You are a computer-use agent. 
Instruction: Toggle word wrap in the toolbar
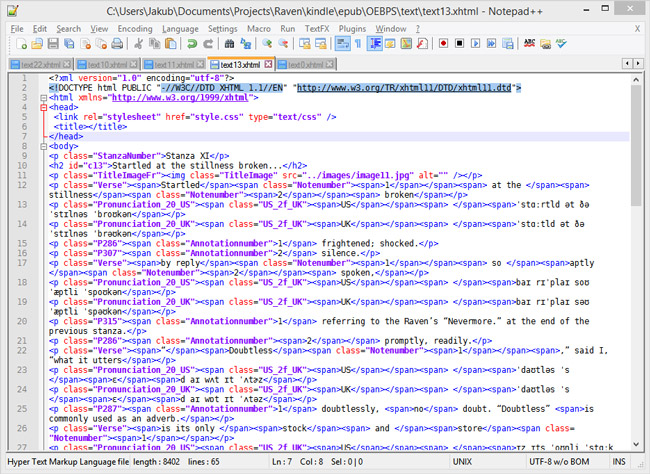tap(342, 44)
